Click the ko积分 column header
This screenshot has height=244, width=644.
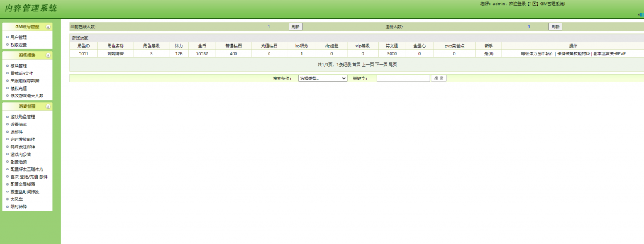(301, 46)
